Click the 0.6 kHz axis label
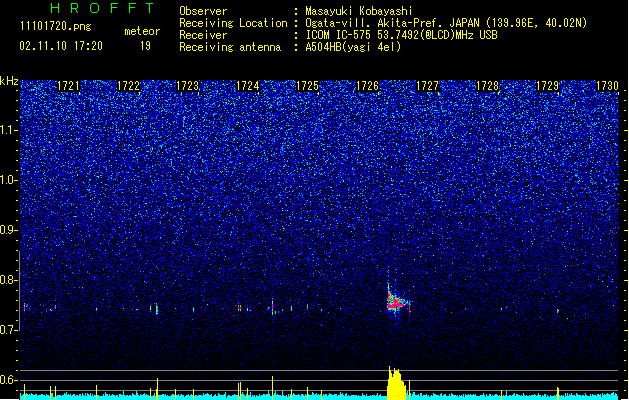The image size is (629, 400). tap(9, 380)
